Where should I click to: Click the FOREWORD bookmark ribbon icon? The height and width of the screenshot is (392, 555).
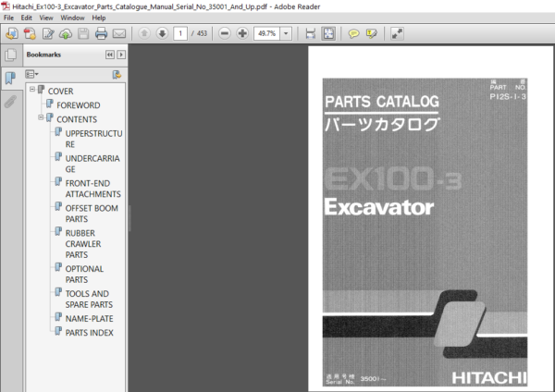tap(50, 104)
